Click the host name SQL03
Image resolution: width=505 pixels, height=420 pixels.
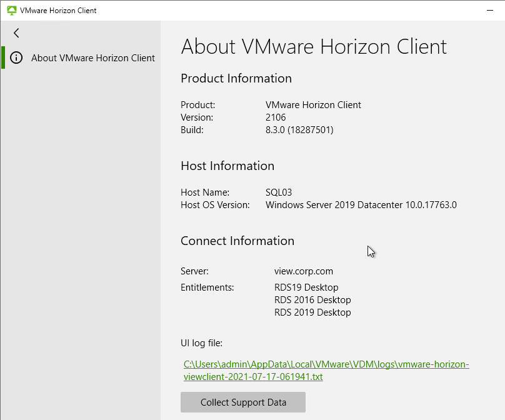[279, 192]
